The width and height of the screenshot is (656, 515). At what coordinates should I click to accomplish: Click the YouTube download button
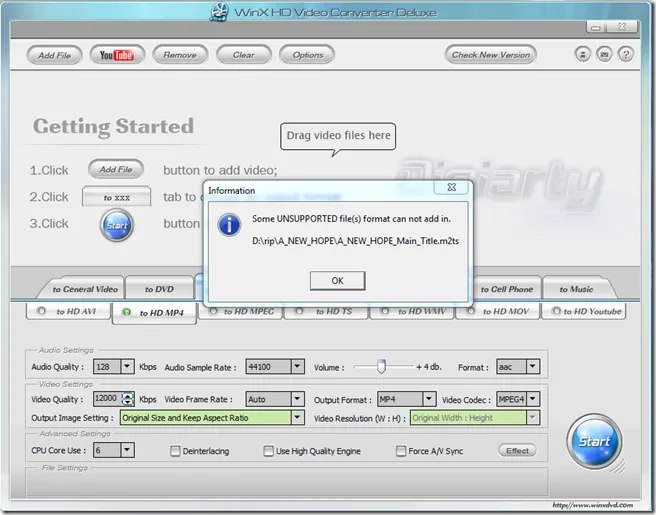(x=117, y=55)
